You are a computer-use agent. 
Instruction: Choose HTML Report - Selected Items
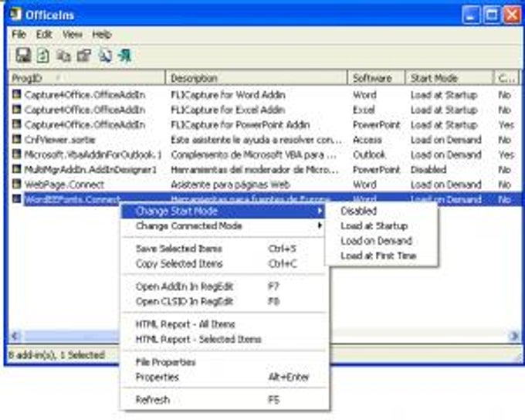[x=222, y=339]
